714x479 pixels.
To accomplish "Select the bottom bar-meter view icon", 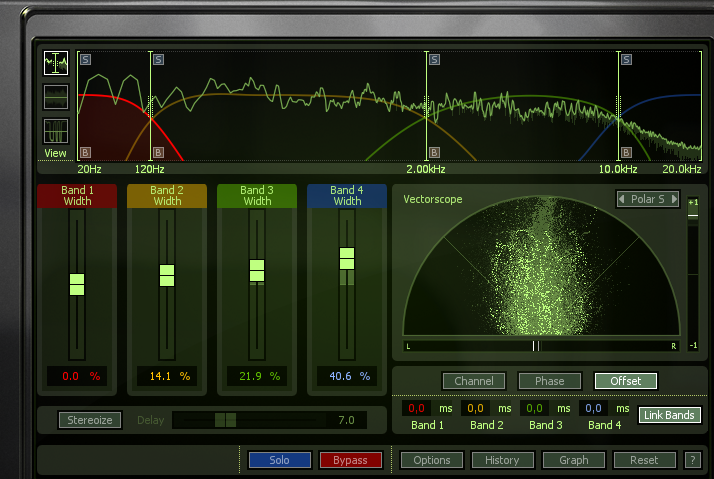I will click(55, 131).
